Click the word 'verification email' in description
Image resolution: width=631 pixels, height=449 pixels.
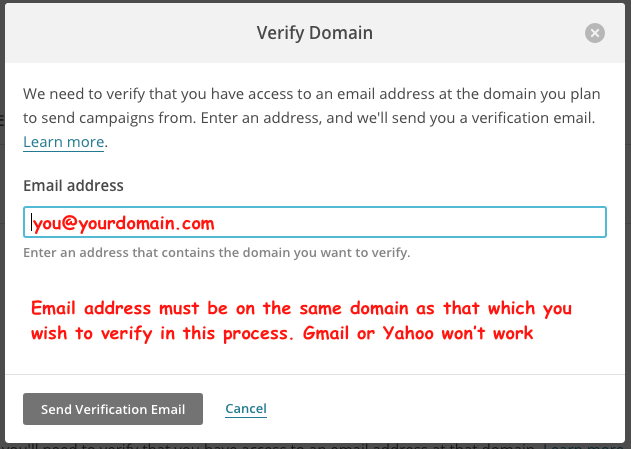(533, 118)
